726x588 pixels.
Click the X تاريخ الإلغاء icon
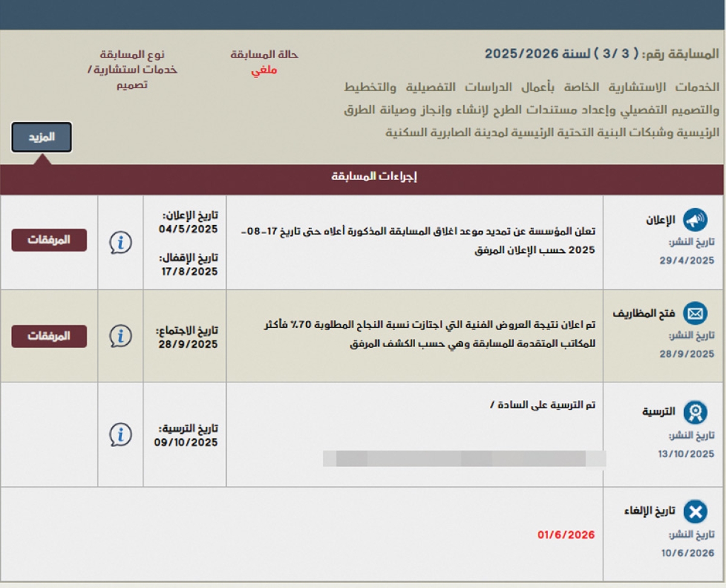(695, 512)
